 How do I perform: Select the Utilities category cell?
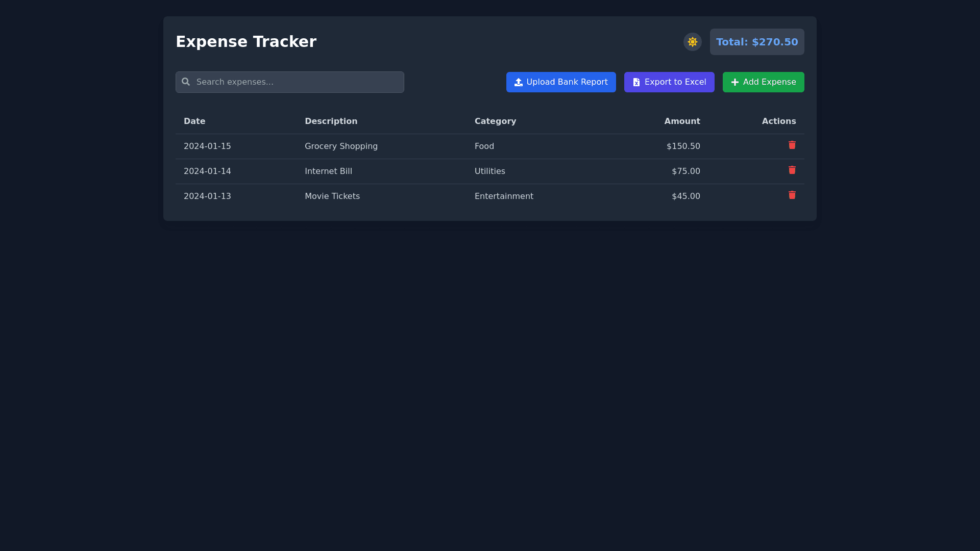489,171
